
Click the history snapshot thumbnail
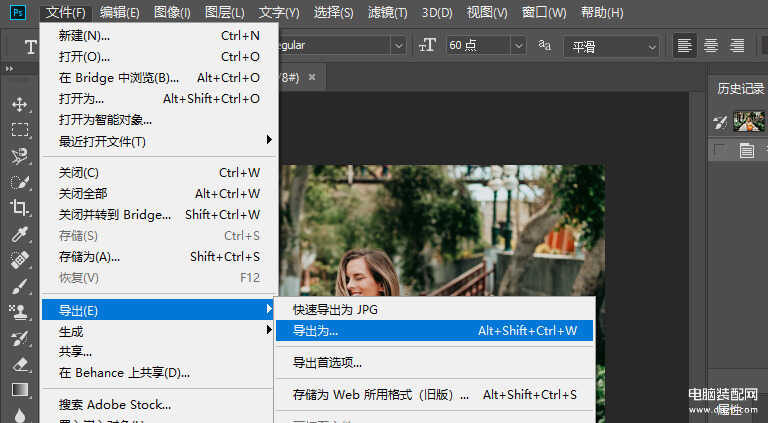tap(749, 122)
